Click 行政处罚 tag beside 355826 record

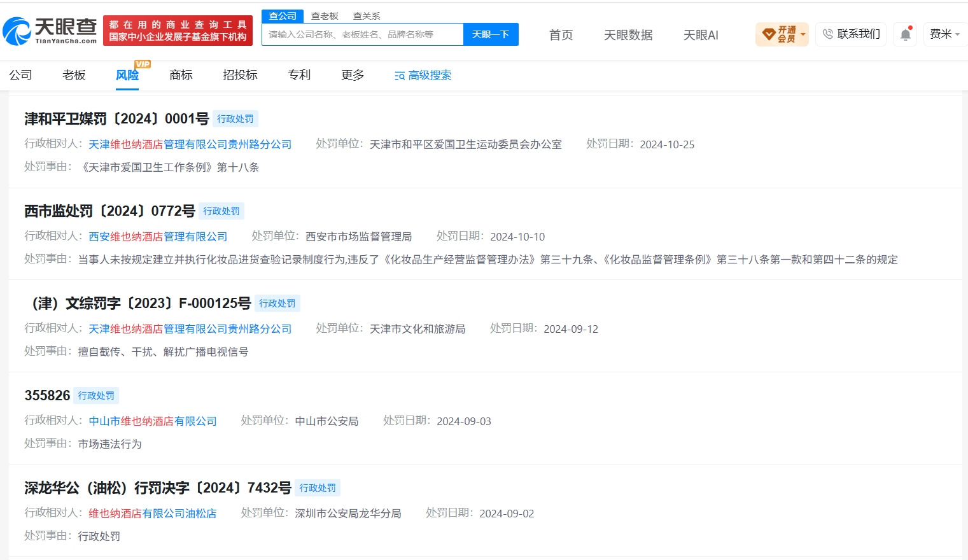(x=96, y=396)
